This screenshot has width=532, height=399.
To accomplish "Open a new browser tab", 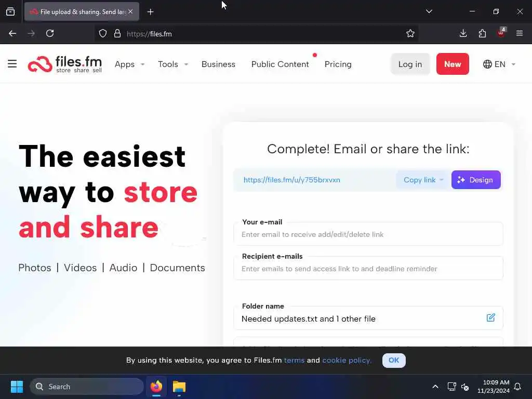I will click(150, 12).
